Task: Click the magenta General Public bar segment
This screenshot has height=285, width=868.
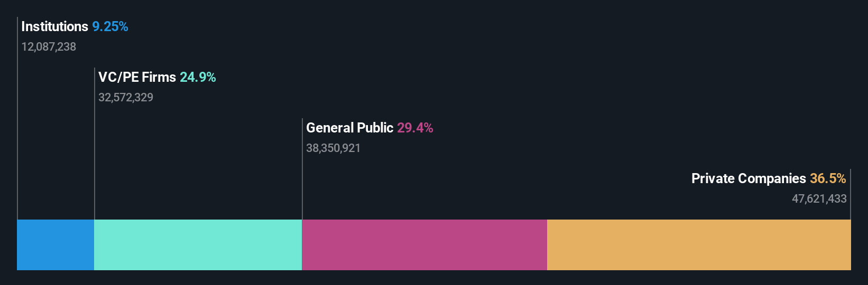Action: click(x=424, y=245)
